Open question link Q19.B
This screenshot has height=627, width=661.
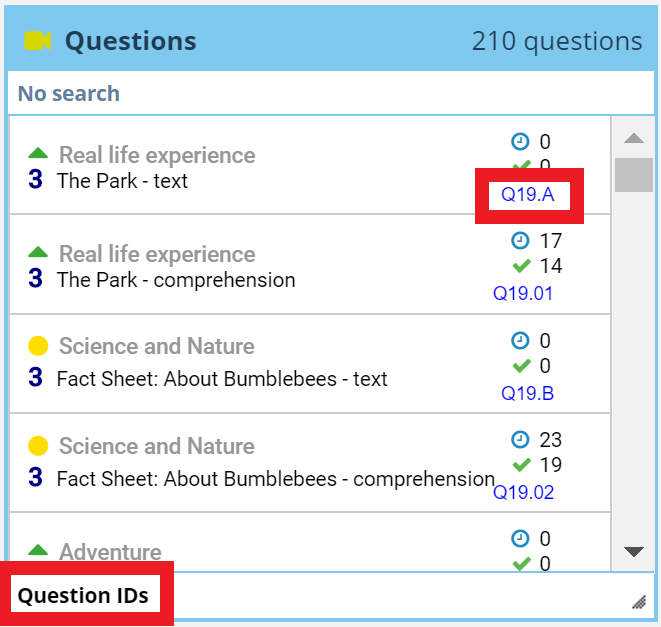[x=527, y=393]
